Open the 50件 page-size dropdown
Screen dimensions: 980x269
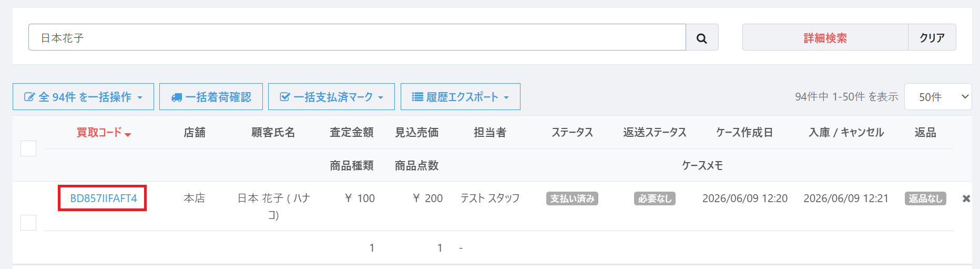(x=938, y=97)
